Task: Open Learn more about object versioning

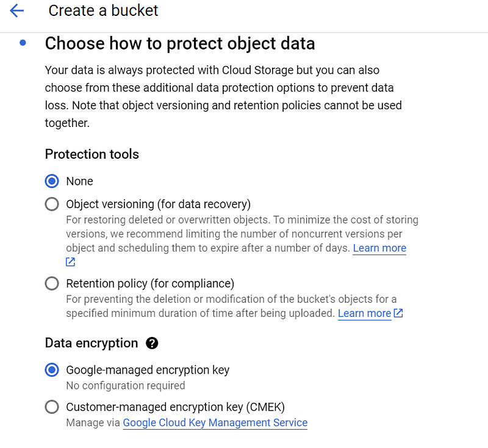Action: pyautogui.click(x=379, y=248)
